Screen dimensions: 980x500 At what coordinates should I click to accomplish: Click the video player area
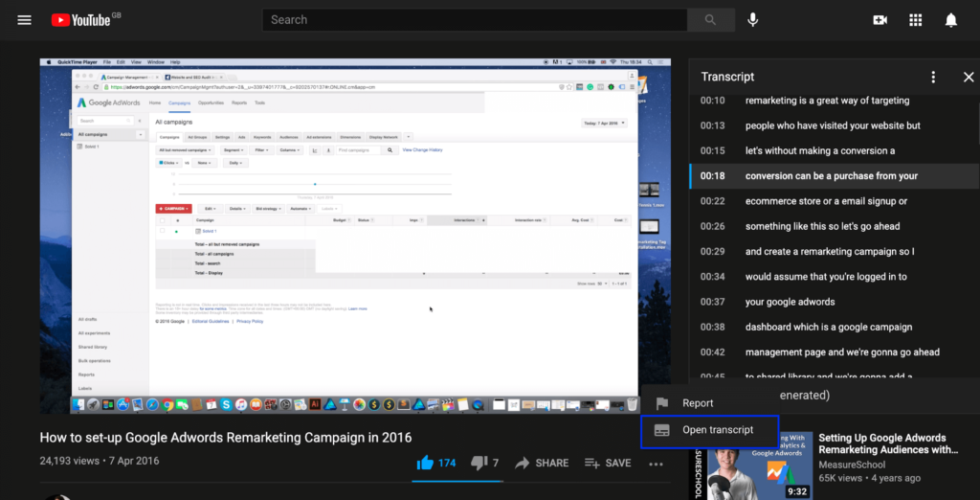[x=355, y=236]
